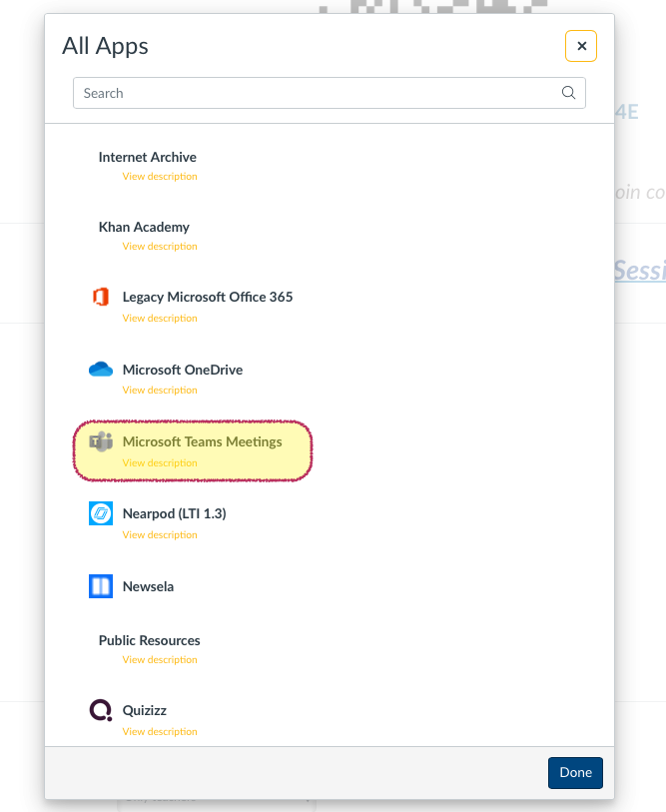
Task: Click the Quizizz app icon
Action: 101,711
